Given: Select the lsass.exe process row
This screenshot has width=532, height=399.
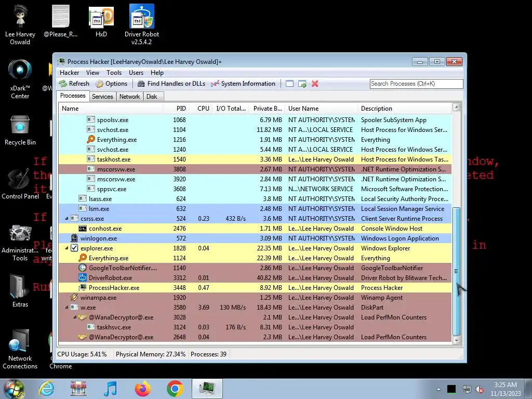Looking at the screenshot, I should [x=255, y=199].
